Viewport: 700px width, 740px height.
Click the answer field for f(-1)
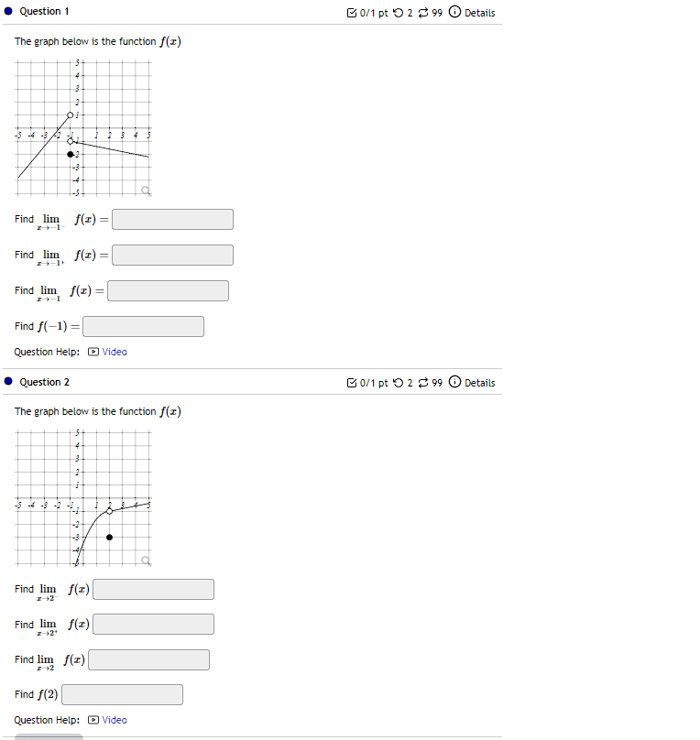click(142, 326)
